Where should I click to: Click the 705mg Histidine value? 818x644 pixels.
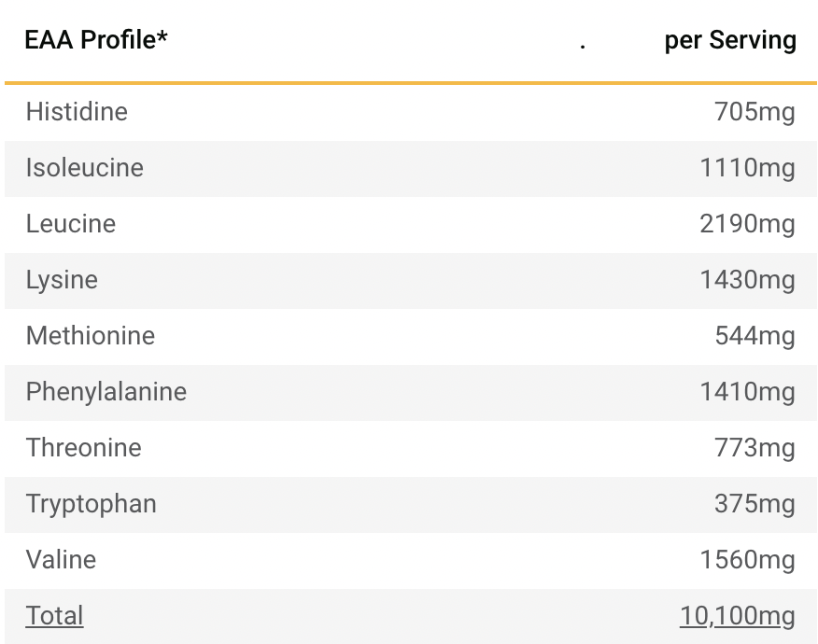pos(755,112)
